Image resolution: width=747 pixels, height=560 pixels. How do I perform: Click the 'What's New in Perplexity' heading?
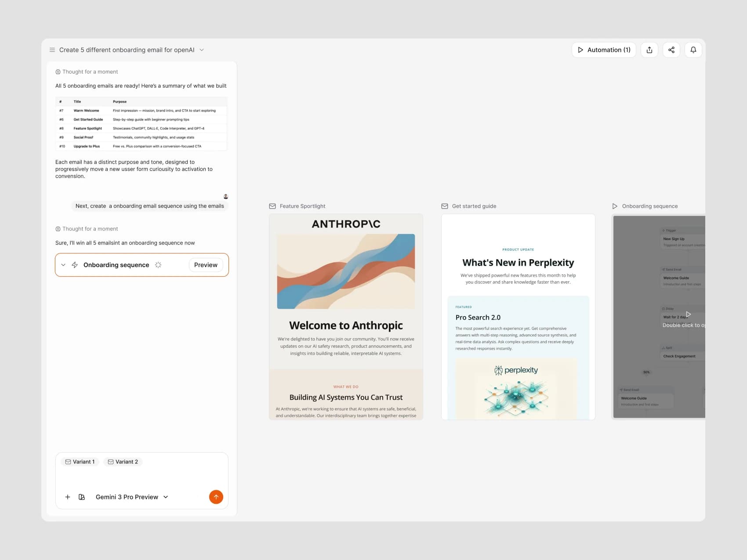[518, 263]
